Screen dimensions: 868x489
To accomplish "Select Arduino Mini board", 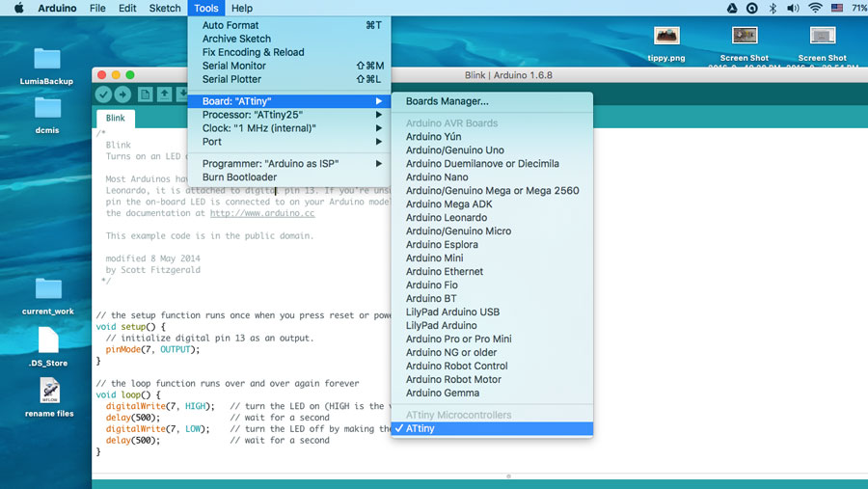I will pyautogui.click(x=492, y=258).
